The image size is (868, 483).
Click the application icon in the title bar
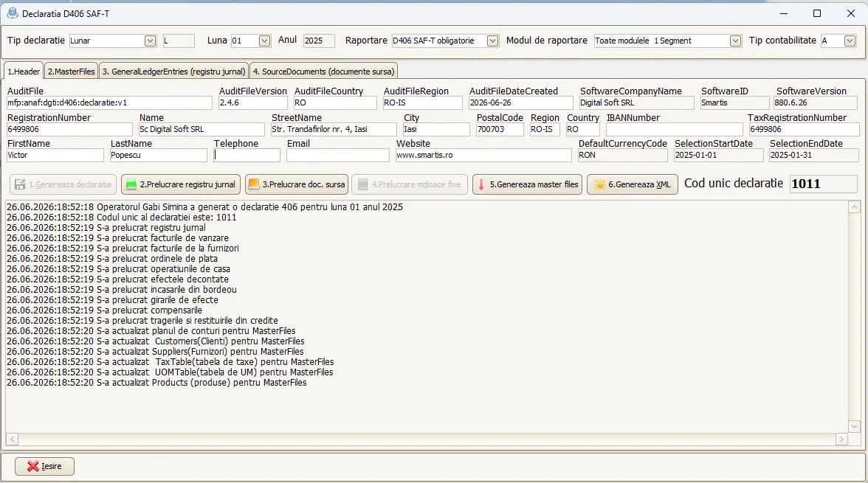(x=12, y=13)
